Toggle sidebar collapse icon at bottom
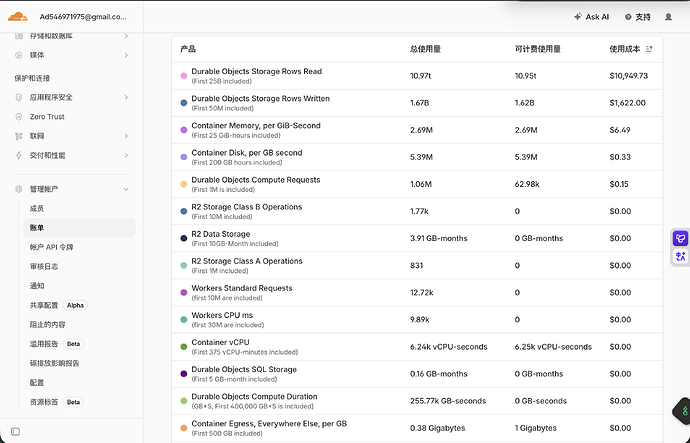Viewport: 690px width, 443px height. tap(15, 432)
